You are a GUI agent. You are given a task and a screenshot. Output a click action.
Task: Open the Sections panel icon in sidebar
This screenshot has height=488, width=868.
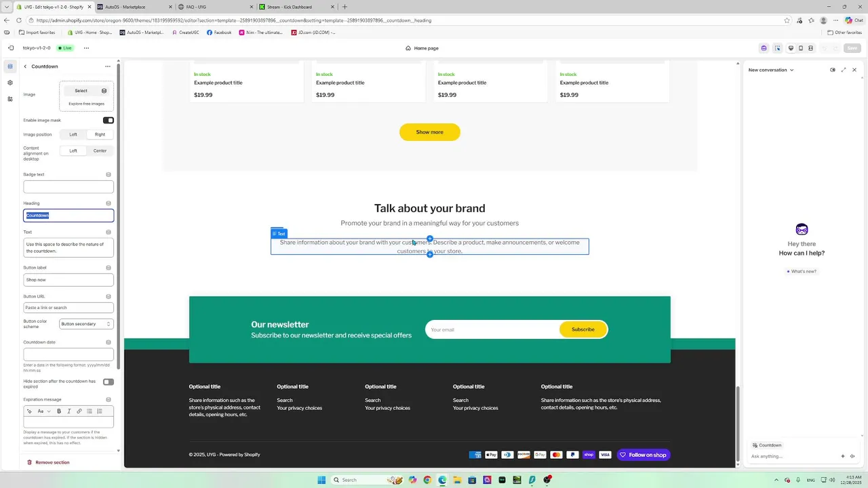[x=9, y=66]
